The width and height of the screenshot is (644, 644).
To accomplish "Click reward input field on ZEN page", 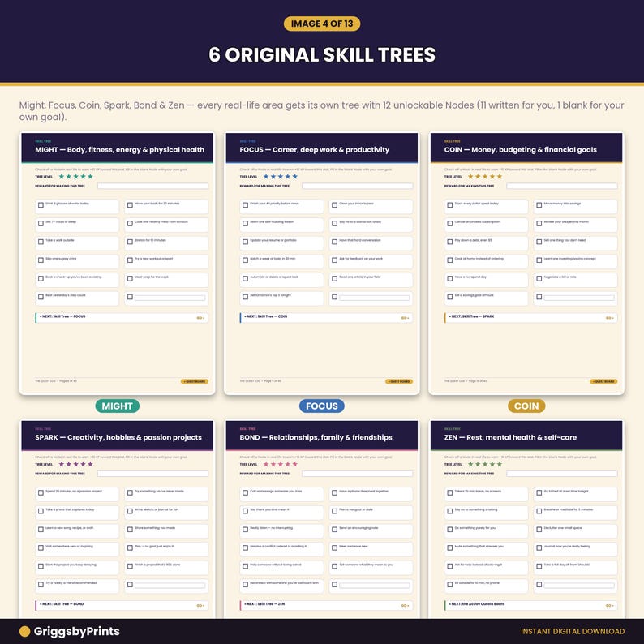I will [x=562, y=474].
